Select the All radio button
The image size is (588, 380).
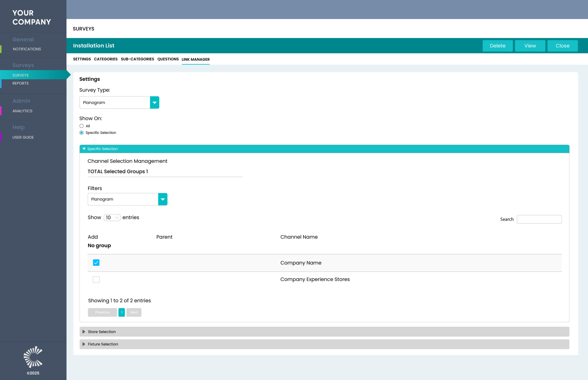point(82,126)
